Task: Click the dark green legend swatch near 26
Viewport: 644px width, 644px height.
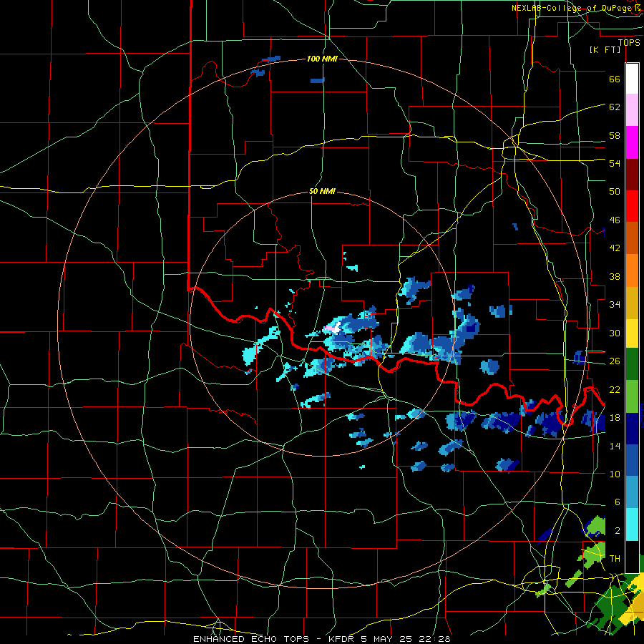Action: click(x=632, y=364)
